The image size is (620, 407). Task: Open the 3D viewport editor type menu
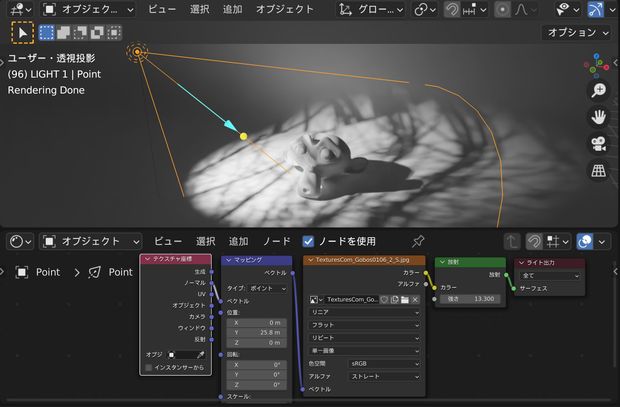coord(21,9)
